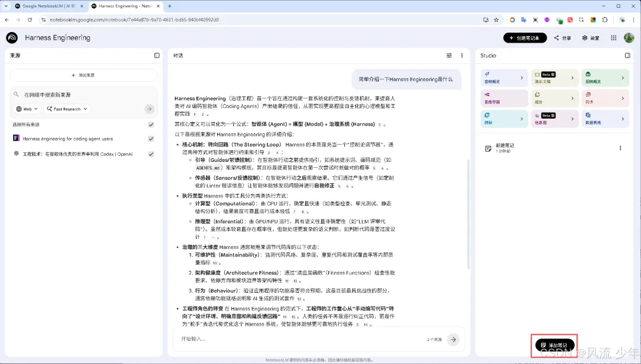Toggle 选择所有来源 checkbox
This screenshot has width=641, height=364.
pos(151,124)
